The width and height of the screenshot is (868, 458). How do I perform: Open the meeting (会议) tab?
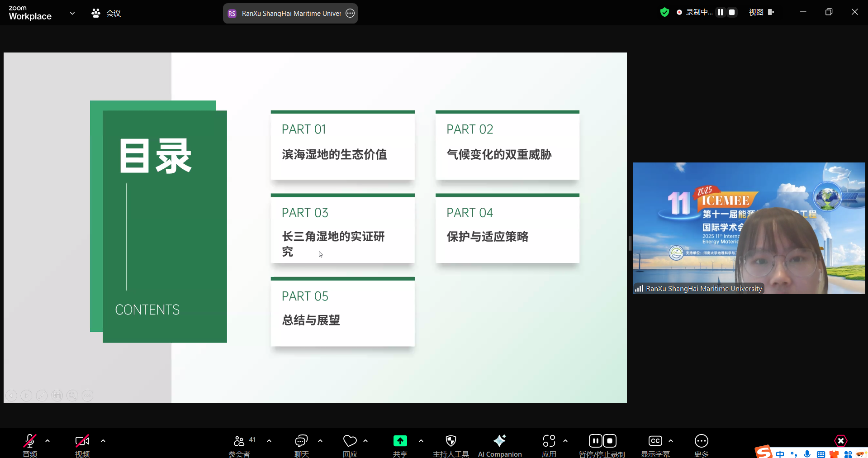coord(106,13)
